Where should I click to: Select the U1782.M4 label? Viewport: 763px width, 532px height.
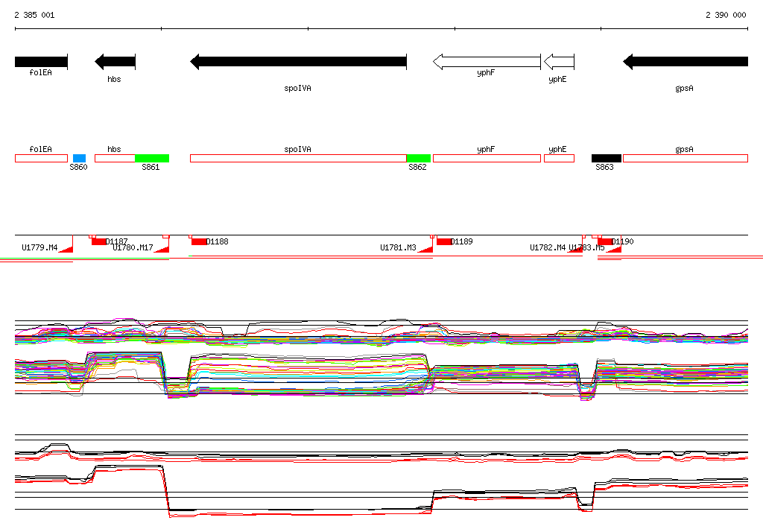tap(548, 248)
